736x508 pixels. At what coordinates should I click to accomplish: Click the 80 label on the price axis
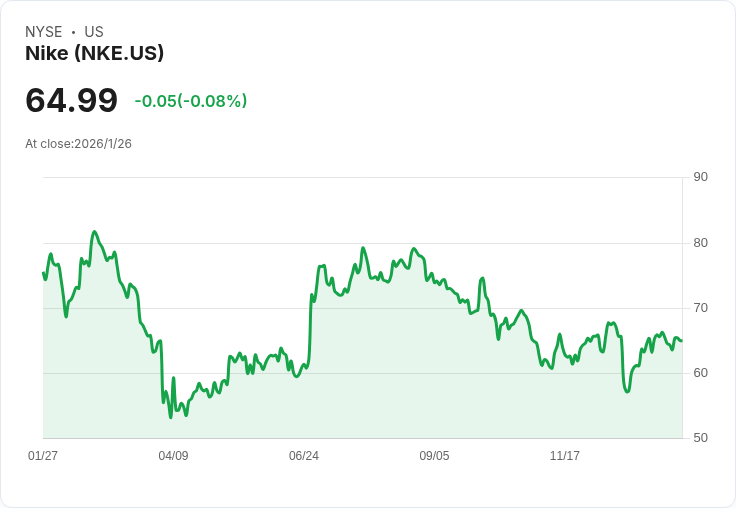tap(701, 243)
